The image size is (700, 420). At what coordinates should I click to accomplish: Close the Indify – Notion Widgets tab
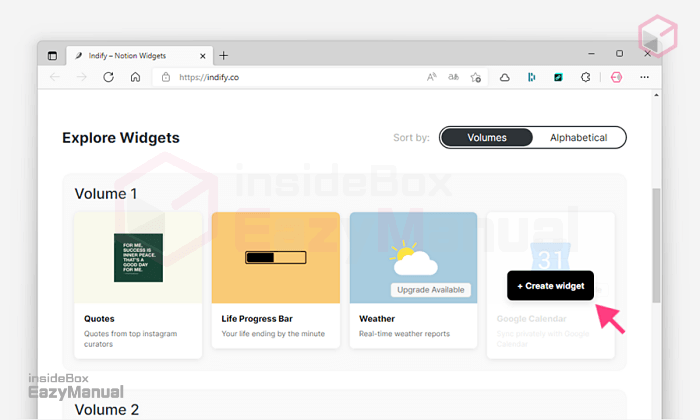coord(203,56)
